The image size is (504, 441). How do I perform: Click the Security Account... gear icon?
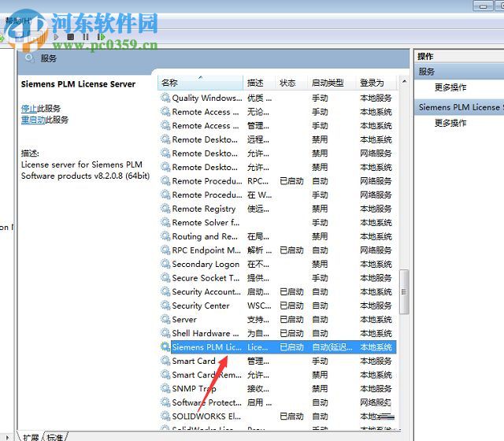[x=165, y=291]
